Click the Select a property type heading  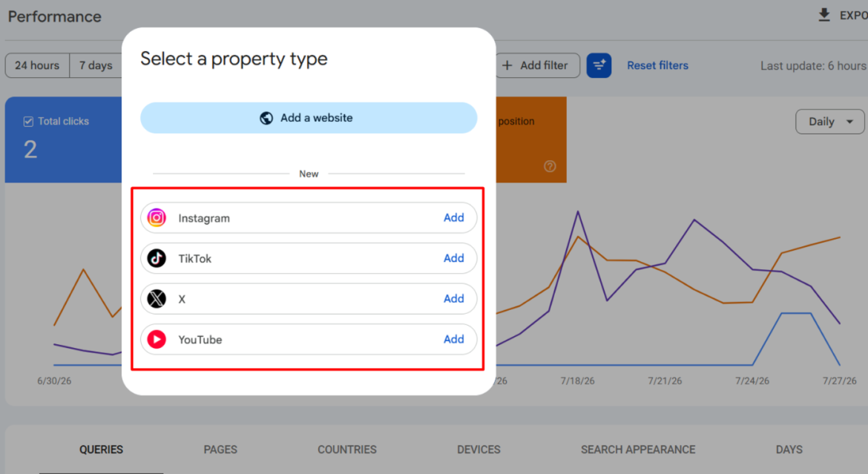(x=234, y=59)
